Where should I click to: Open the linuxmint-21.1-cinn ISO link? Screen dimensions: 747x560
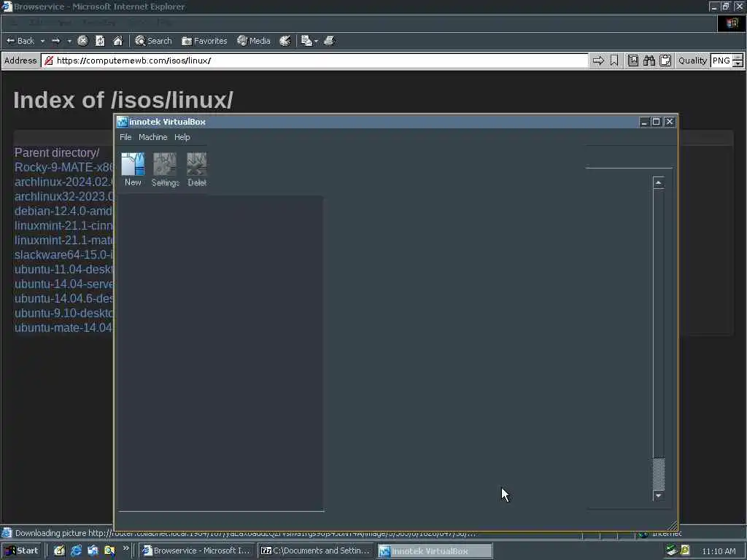pos(64,226)
